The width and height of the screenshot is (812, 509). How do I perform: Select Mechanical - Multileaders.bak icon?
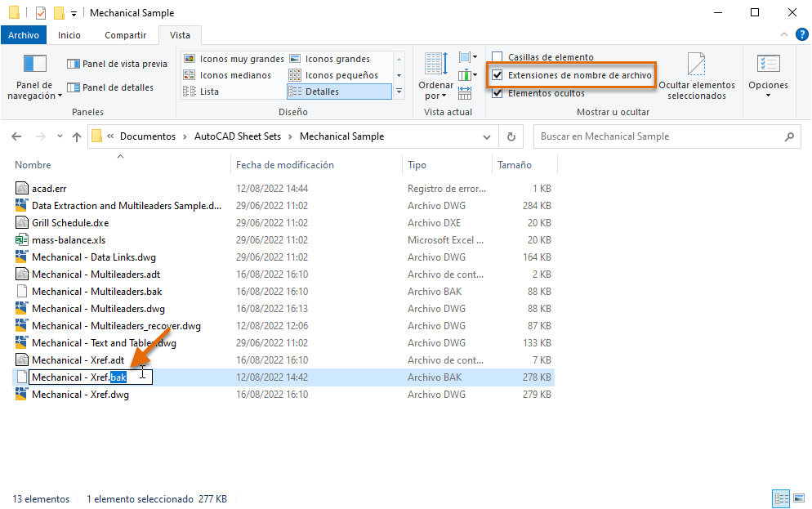[x=22, y=292]
